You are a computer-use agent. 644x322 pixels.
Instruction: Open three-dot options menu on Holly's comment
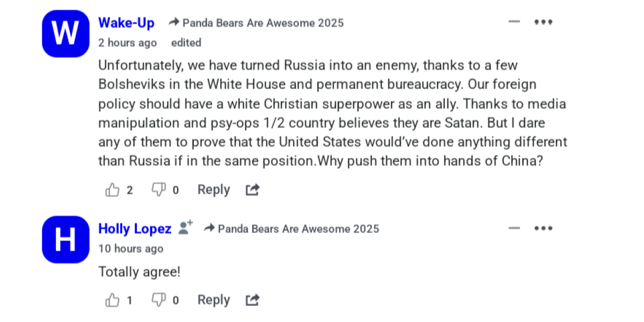544,228
